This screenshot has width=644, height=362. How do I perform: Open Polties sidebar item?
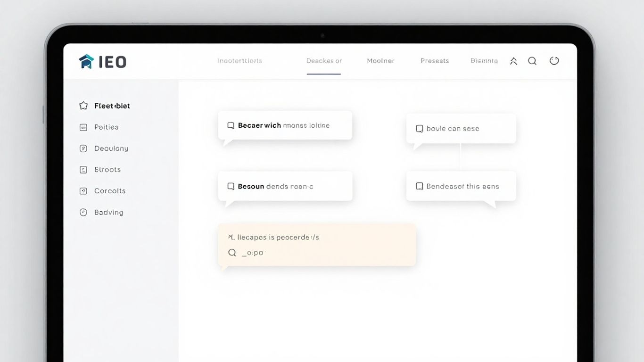[106, 127]
